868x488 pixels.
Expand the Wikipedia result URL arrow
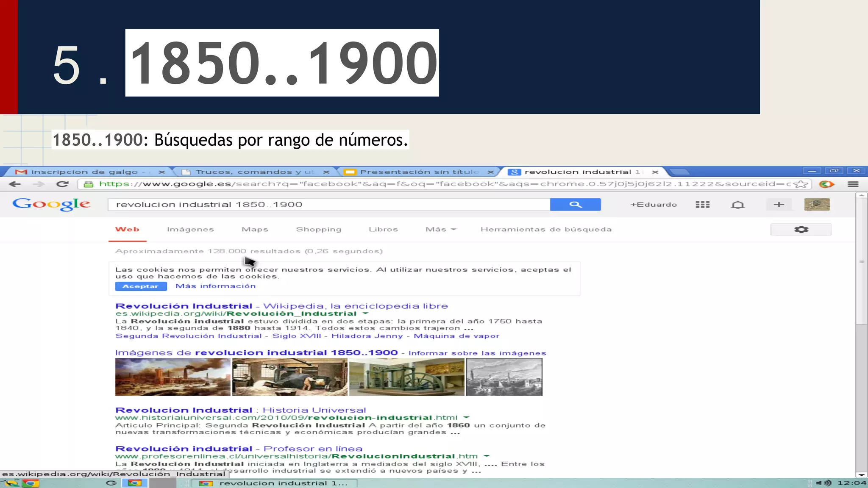tap(365, 313)
